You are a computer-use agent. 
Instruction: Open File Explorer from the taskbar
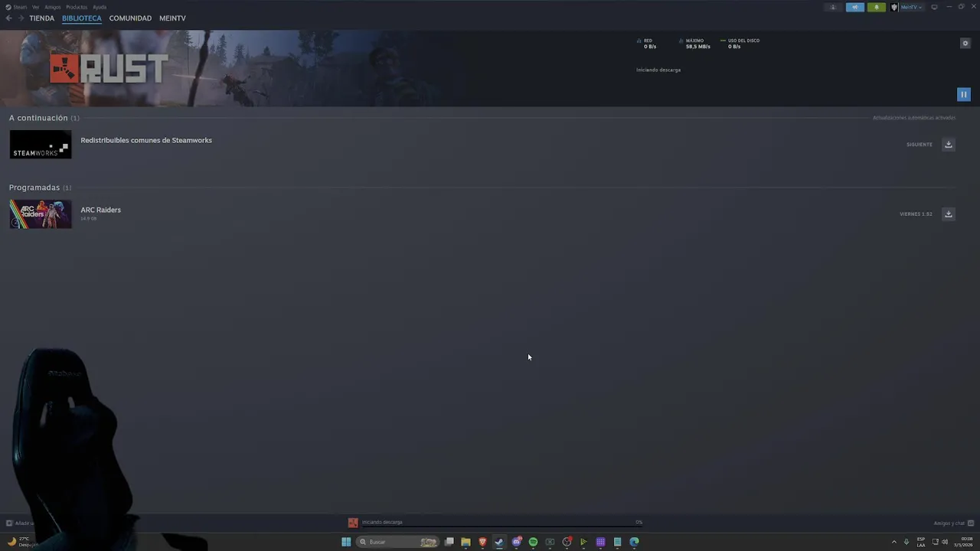(465, 542)
